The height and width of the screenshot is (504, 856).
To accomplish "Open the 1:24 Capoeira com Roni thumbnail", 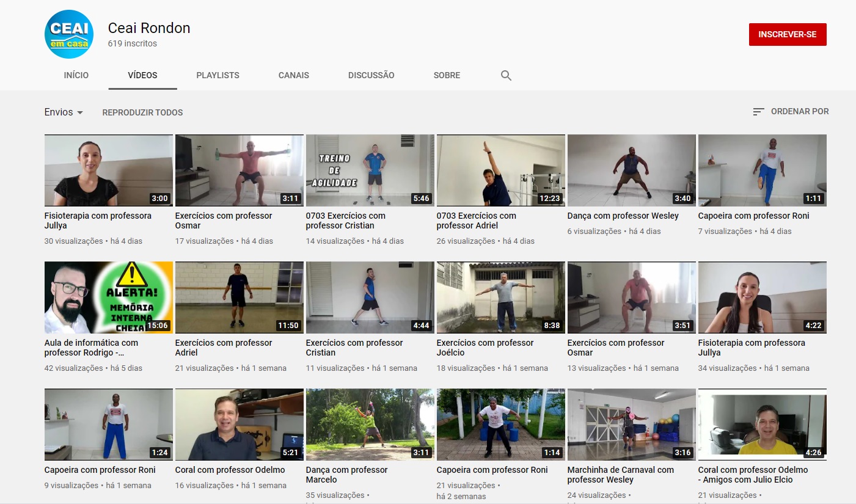I will (x=109, y=425).
